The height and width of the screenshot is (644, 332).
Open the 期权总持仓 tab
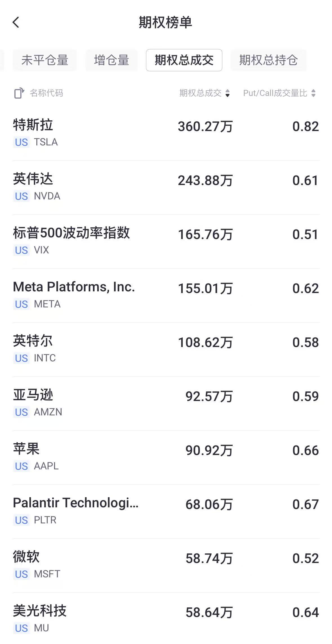coord(268,60)
